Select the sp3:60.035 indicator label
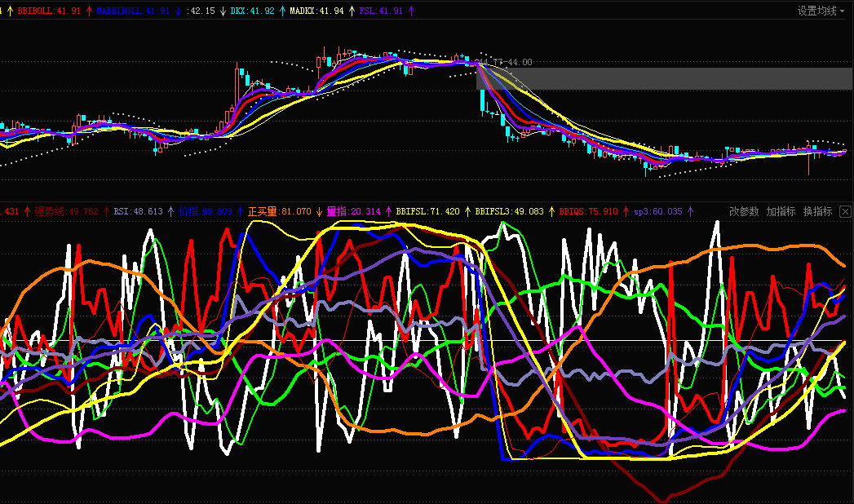 click(x=658, y=211)
